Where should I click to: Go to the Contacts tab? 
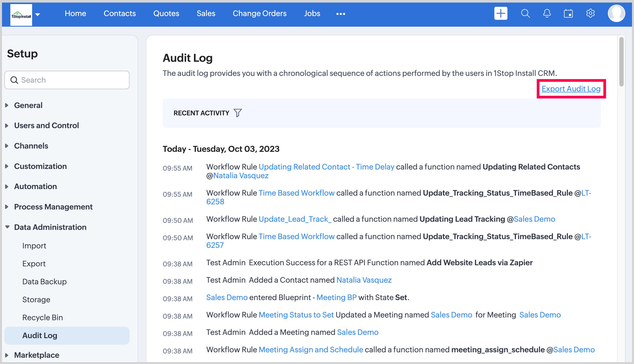point(119,13)
